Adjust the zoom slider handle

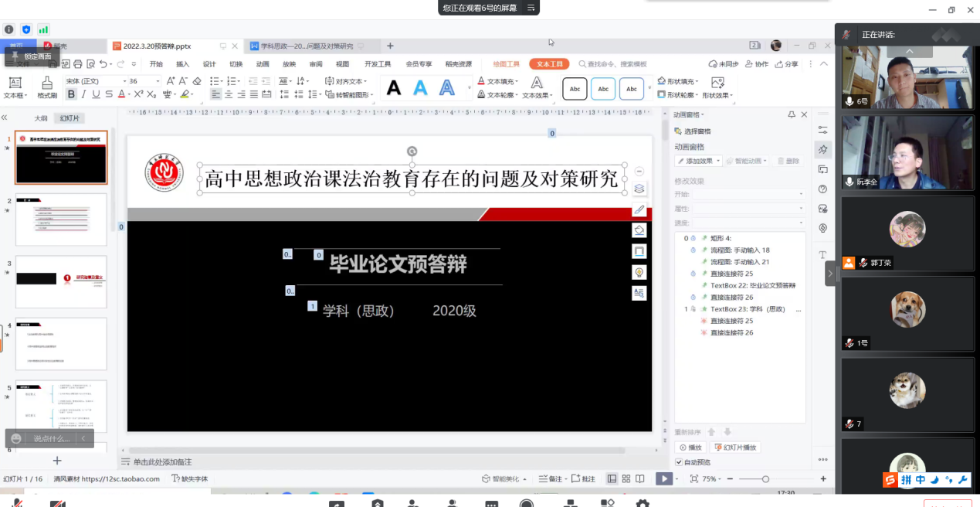(x=765, y=479)
